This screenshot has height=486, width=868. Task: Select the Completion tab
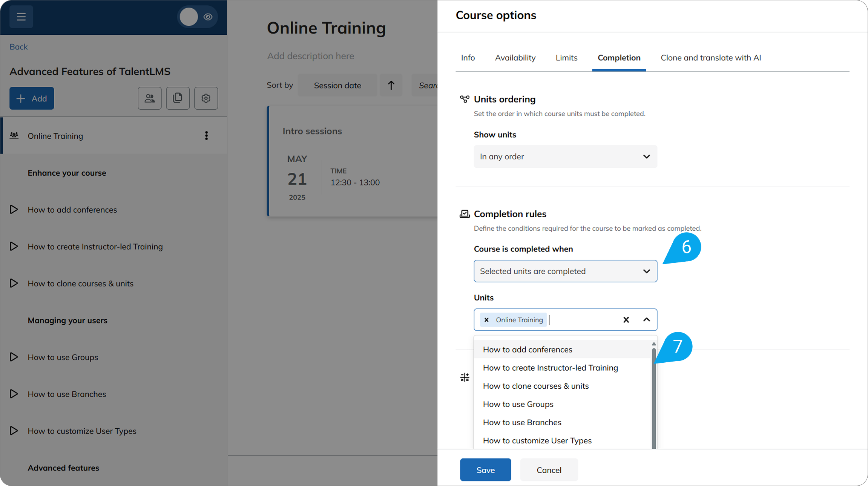tap(619, 58)
